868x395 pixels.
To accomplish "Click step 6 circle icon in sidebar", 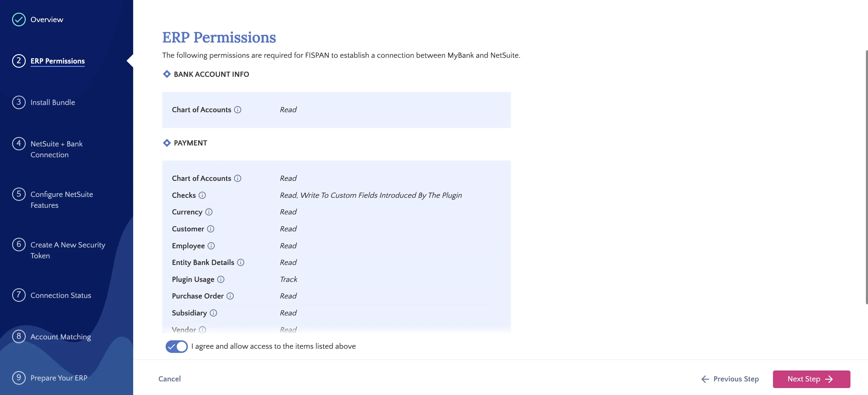I will [x=19, y=245].
